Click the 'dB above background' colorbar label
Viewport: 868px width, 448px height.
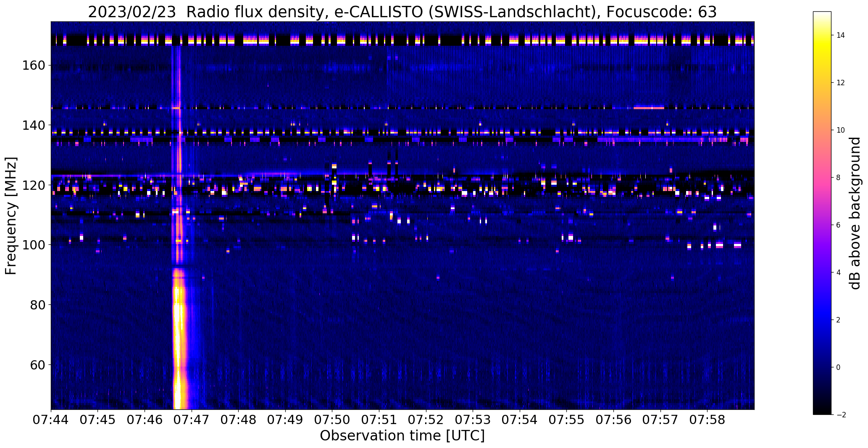tap(855, 213)
